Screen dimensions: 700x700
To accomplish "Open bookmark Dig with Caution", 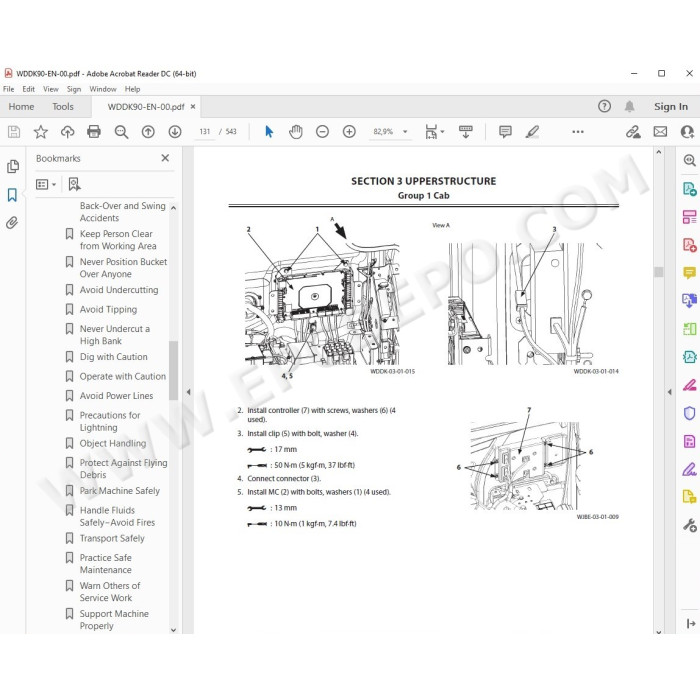I will 113,357.
